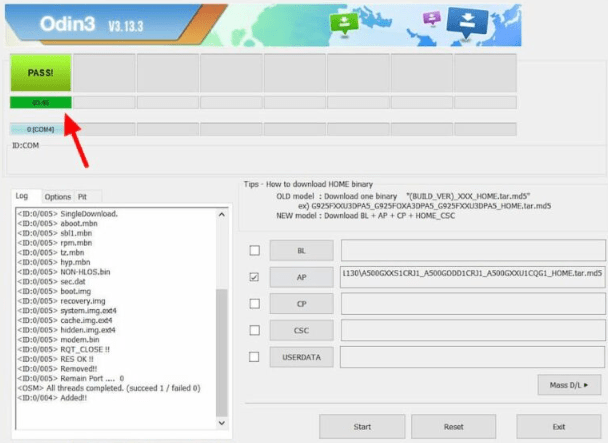Click the purple download icon in banner
The height and width of the screenshot is (443, 608).
(432, 19)
